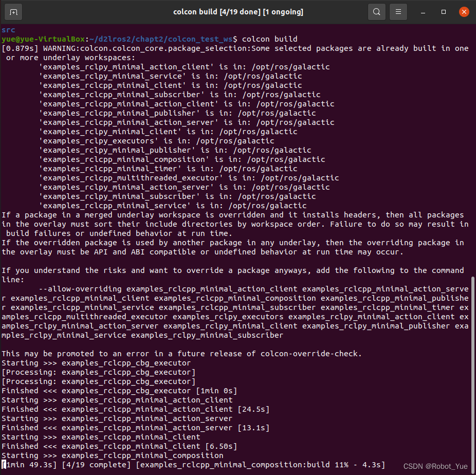The height and width of the screenshot is (475, 476).
Task: Click 'Finished <<< examples_rclcpp_cbg_executor [1min 0s]' line
Action: (119, 391)
